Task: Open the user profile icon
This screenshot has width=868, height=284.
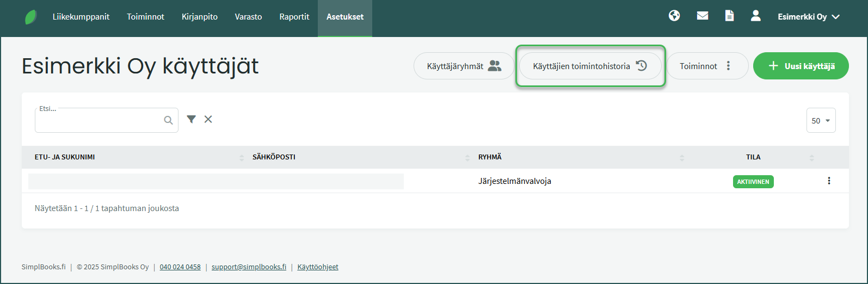Action: pos(755,16)
